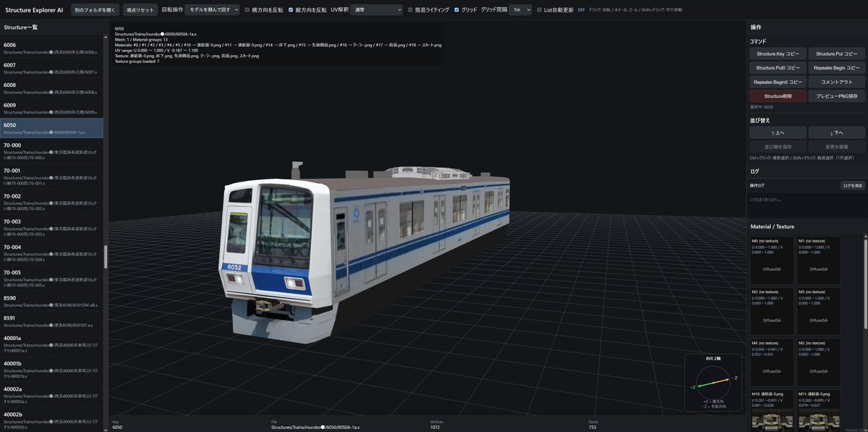Click the M10 連結器-0.png texture card
The height and width of the screenshot is (432, 868).
pyautogui.click(x=773, y=410)
